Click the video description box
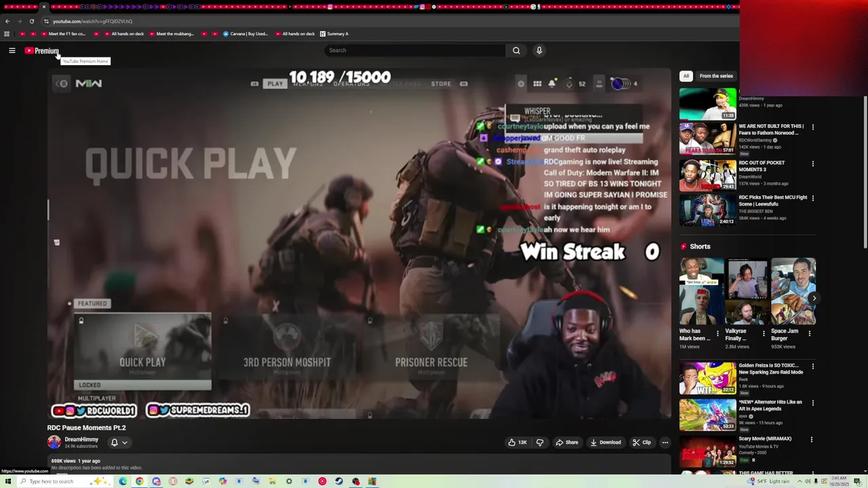Viewport: 868px width, 488px height. (x=359, y=464)
